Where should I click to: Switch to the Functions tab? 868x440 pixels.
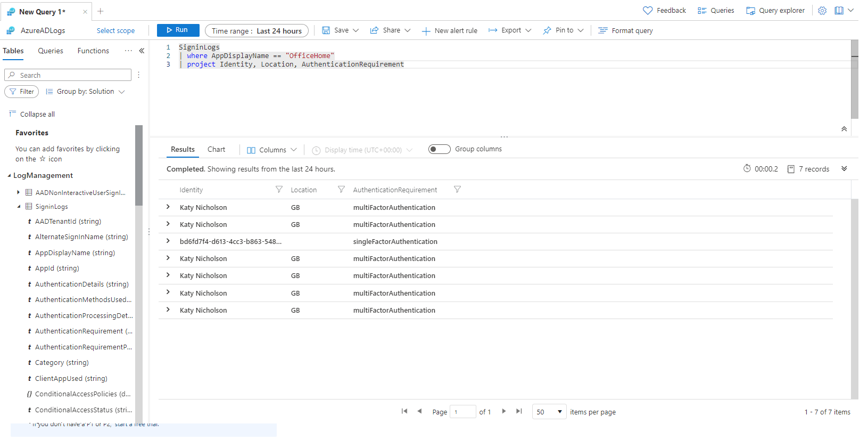[x=93, y=51]
